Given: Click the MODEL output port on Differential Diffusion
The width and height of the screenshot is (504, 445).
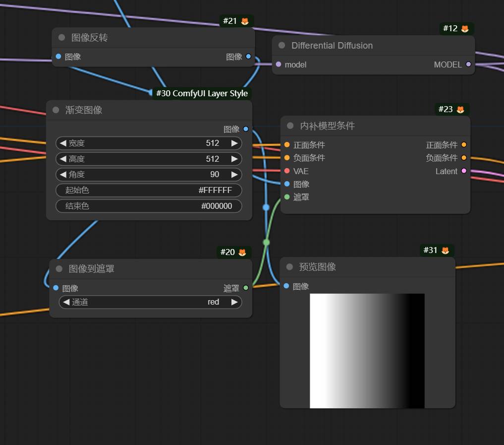Looking at the screenshot, I should click(x=468, y=64).
